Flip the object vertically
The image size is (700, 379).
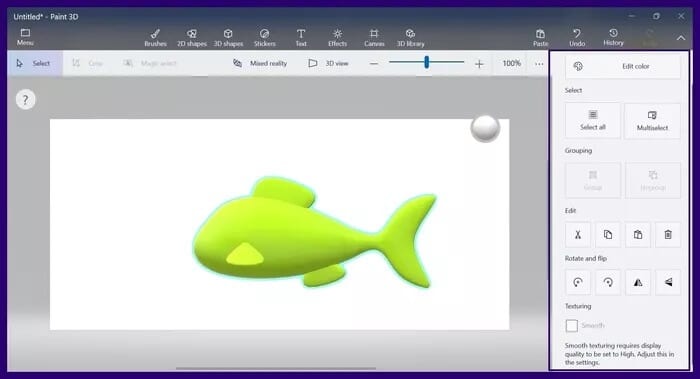click(668, 282)
